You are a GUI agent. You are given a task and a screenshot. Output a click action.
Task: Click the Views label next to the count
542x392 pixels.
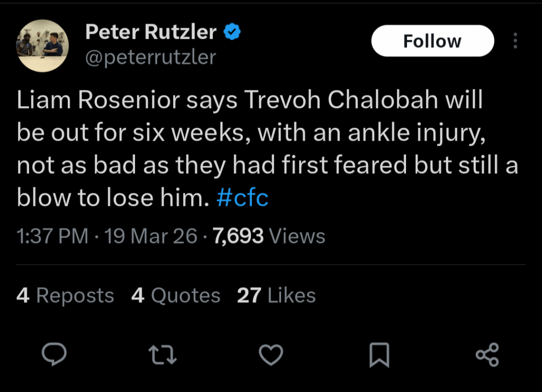point(296,236)
